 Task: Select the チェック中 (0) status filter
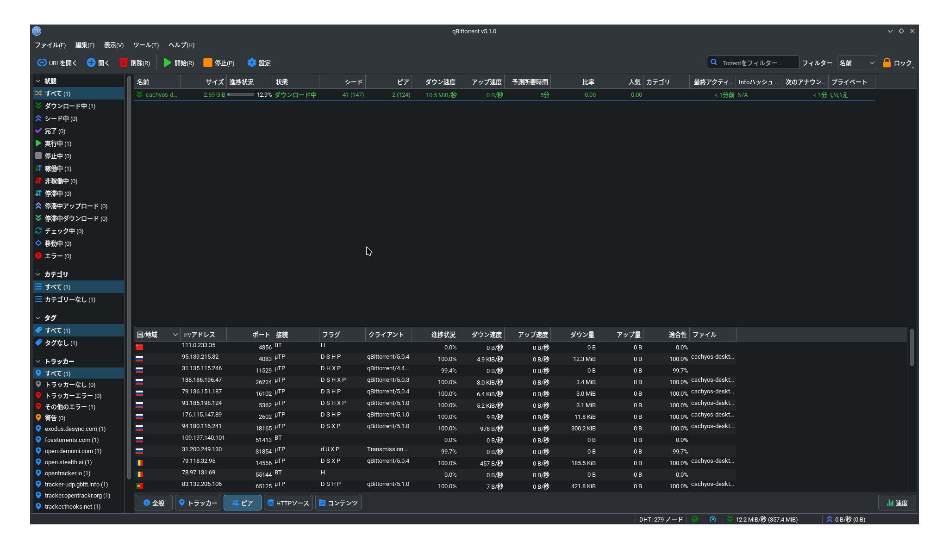79,231
